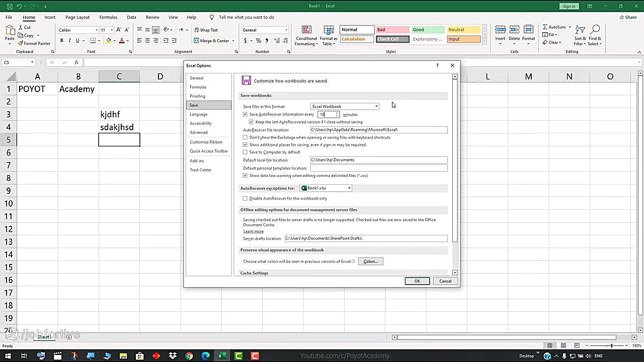Toggle Show data loss warning checkbox
The height and width of the screenshot is (362, 644).
pos(245,176)
